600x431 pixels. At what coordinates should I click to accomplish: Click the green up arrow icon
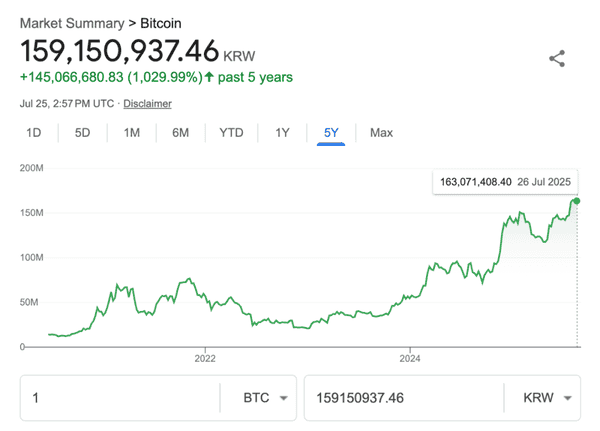click(208, 77)
